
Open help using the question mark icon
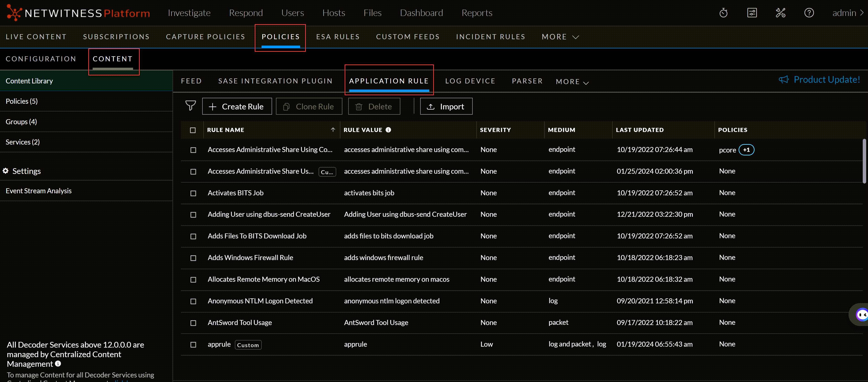click(809, 13)
